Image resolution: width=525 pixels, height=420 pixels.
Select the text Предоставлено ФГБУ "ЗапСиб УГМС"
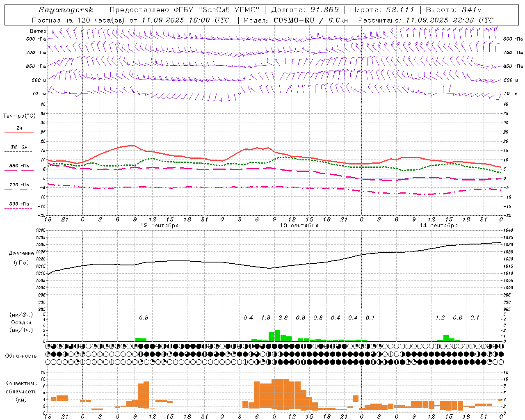point(184,10)
